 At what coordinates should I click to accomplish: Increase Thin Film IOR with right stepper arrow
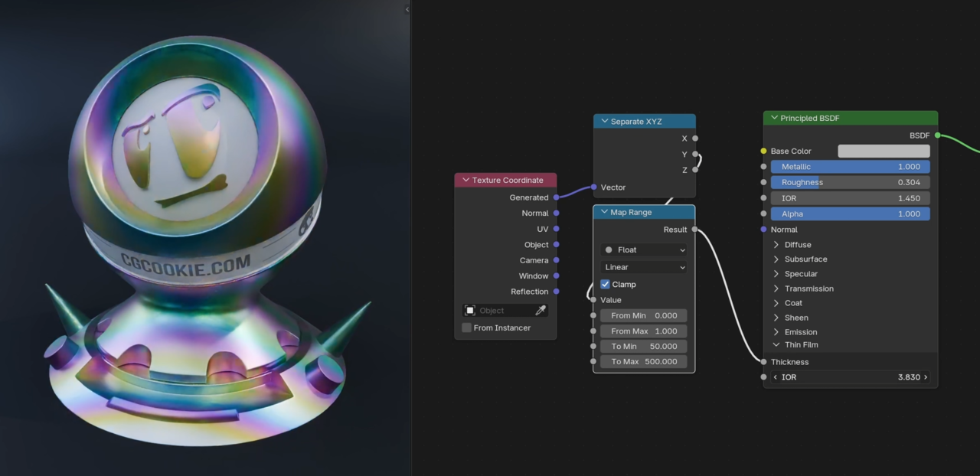[x=925, y=377]
